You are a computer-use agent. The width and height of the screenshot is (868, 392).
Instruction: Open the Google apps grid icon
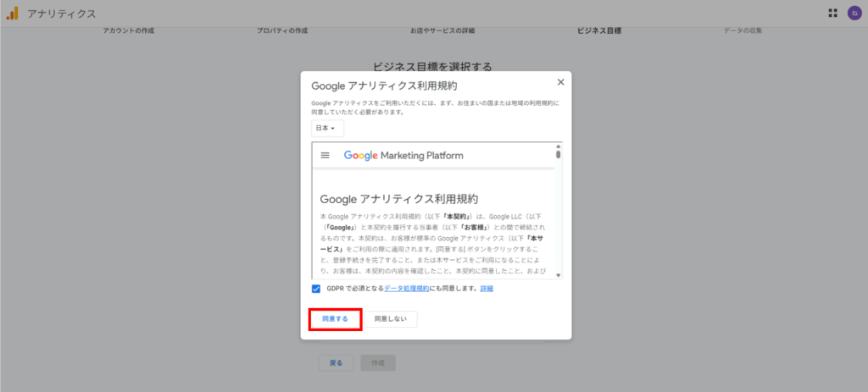tap(832, 14)
